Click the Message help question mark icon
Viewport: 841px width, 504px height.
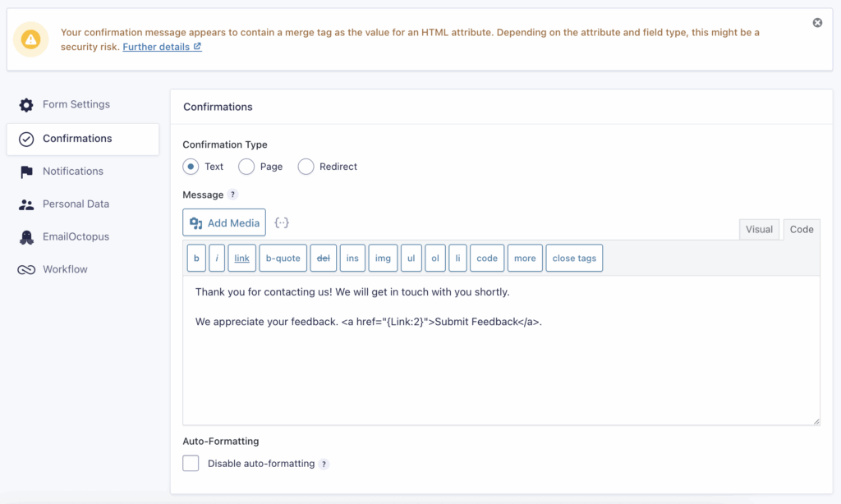pyautogui.click(x=232, y=195)
